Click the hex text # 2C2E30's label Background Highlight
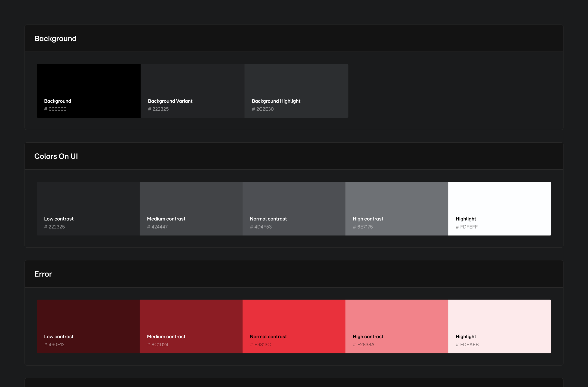The image size is (588, 387). coord(276,101)
